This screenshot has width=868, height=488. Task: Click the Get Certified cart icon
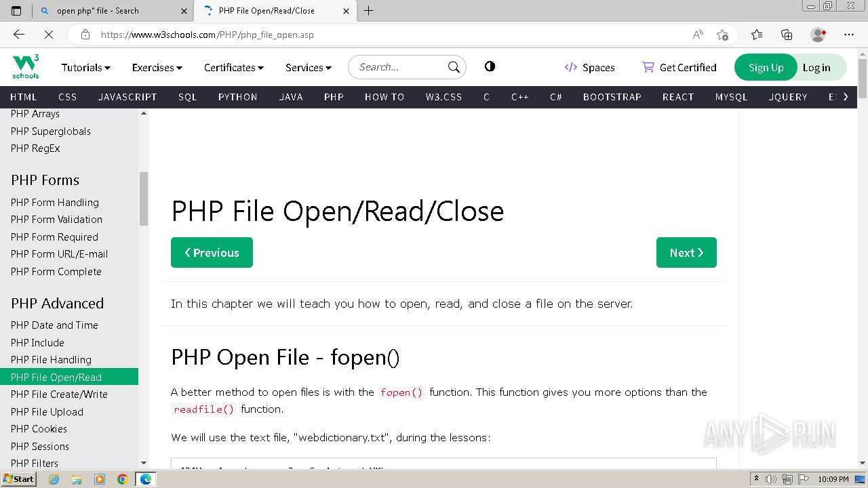648,67
